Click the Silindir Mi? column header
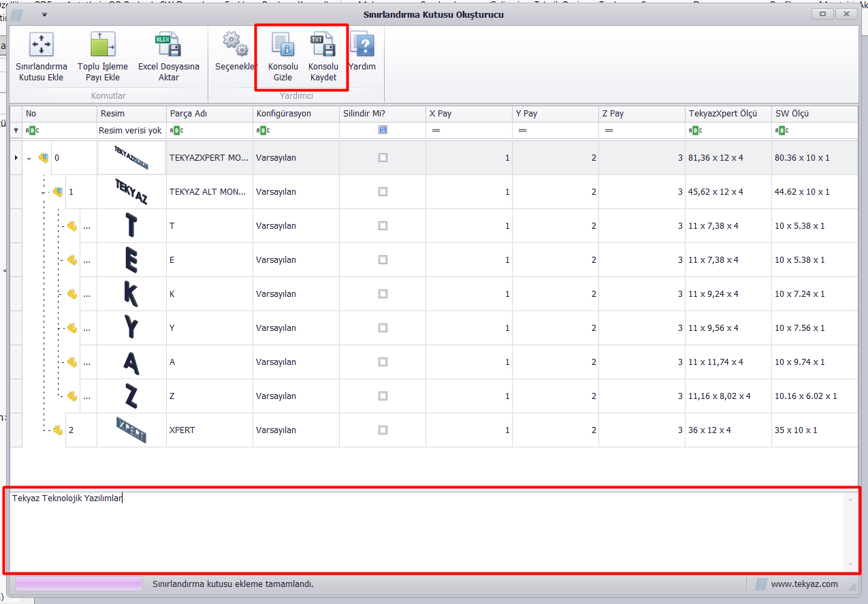 [383, 114]
